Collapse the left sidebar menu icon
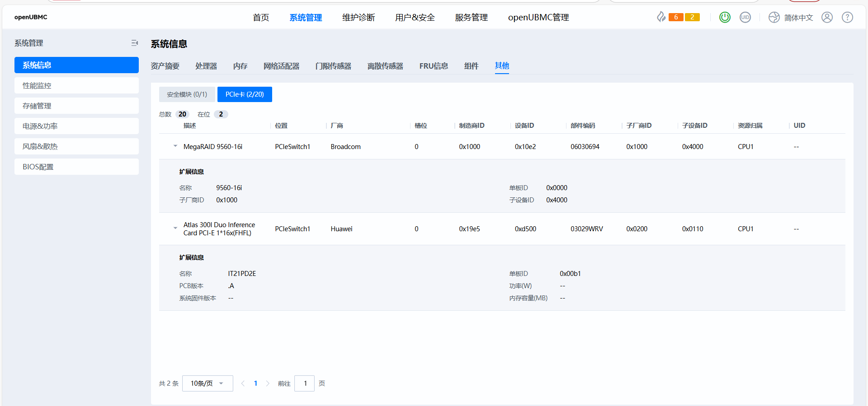The image size is (868, 406). 134,43
